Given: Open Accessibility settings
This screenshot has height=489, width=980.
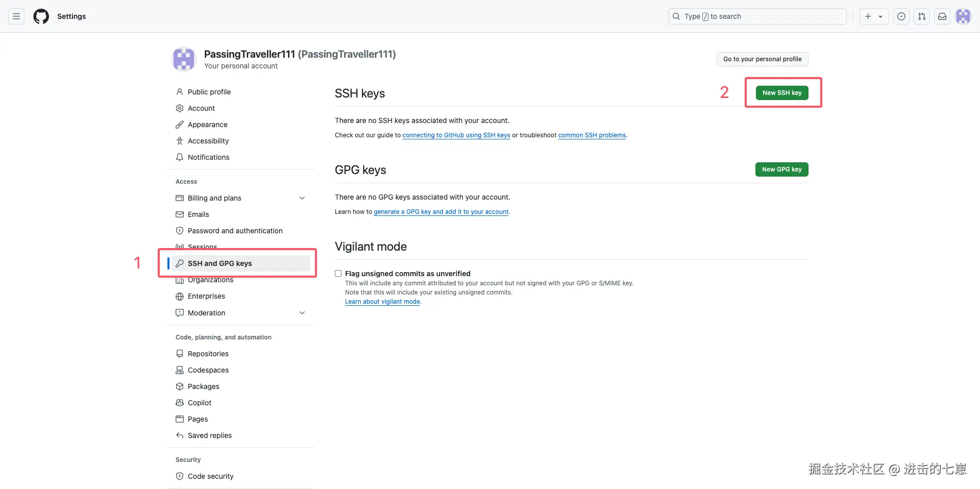Looking at the screenshot, I should [208, 141].
